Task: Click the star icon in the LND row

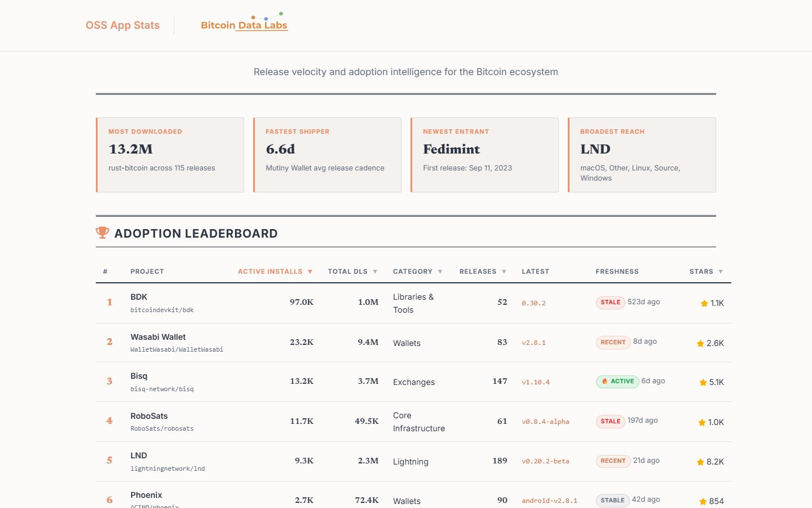Action: tap(700, 462)
